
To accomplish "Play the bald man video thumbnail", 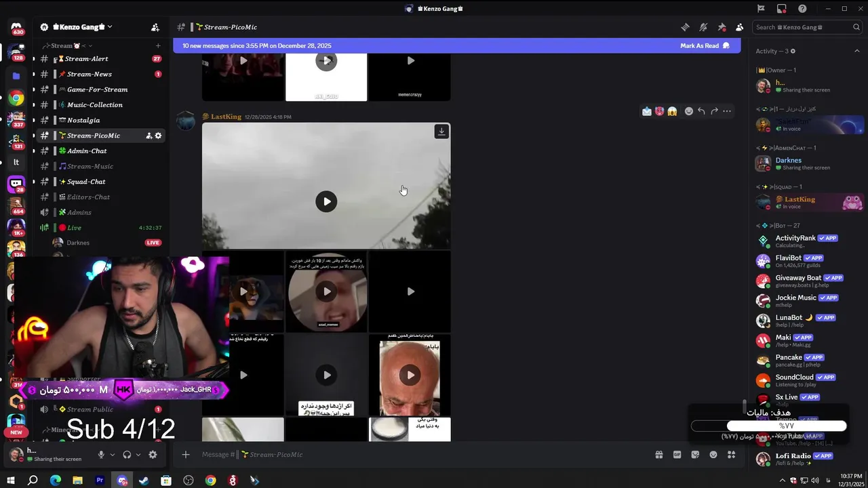I will point(410,375).
